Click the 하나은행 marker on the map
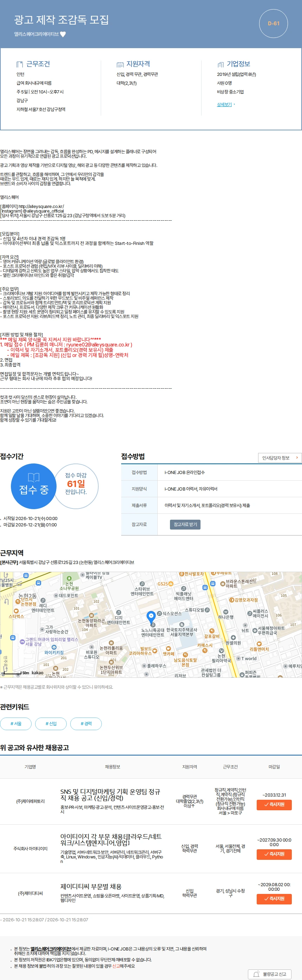Image resolution: width=302 pixels, height=980 pixels. coord(225,612)
